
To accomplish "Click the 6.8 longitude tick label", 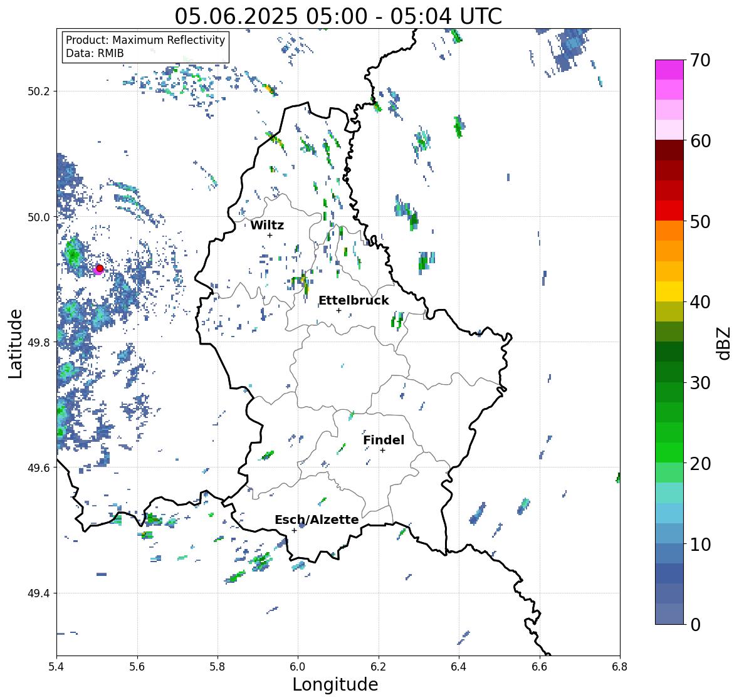I will (x=620, y=666).
